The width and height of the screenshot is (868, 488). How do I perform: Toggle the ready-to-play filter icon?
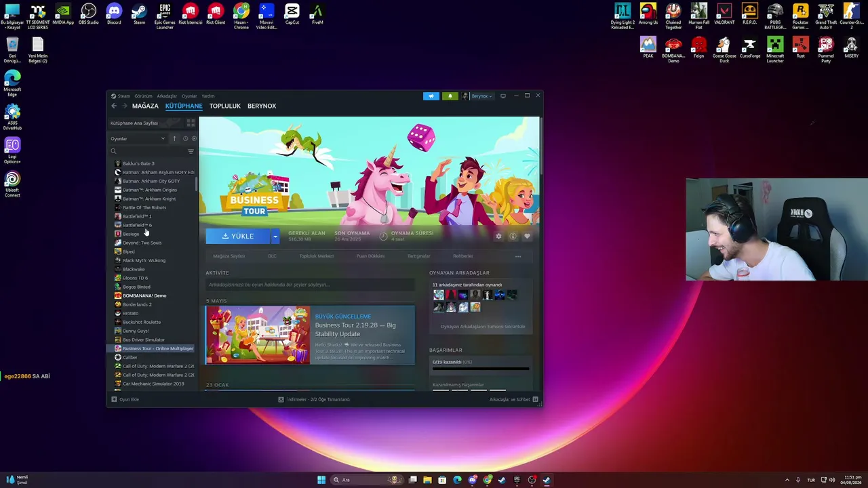pyautogui.click(x=194, y=138)
